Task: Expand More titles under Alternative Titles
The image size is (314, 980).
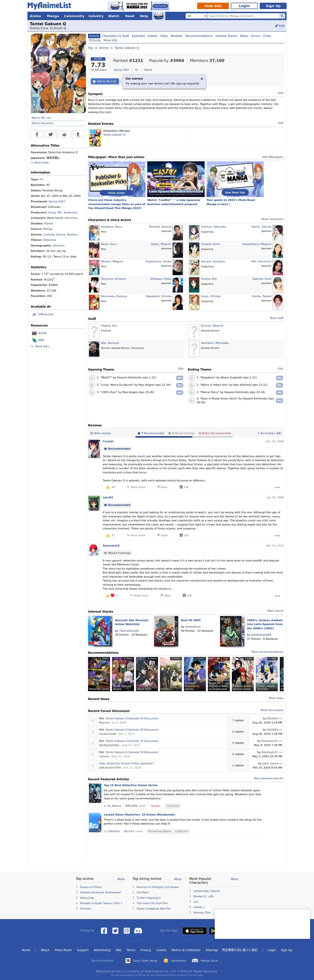Action: (x=40, y=163)
